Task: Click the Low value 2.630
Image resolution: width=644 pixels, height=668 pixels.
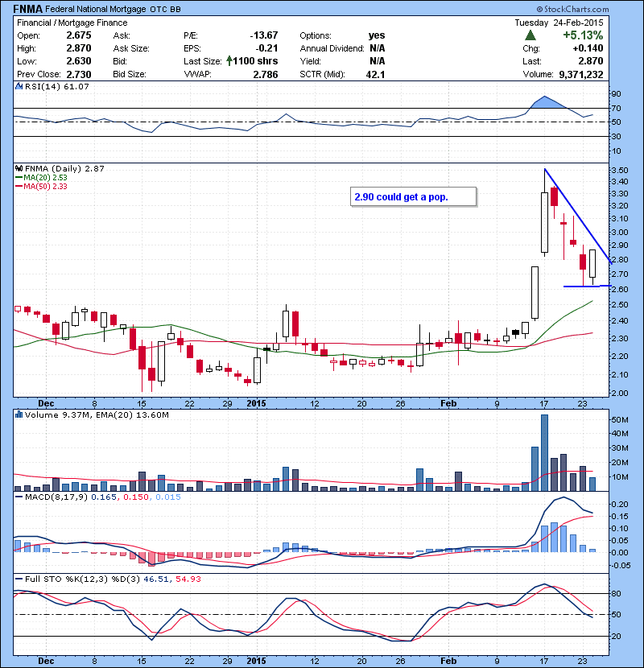Action: pyautogui.click(x=79, y=61)
